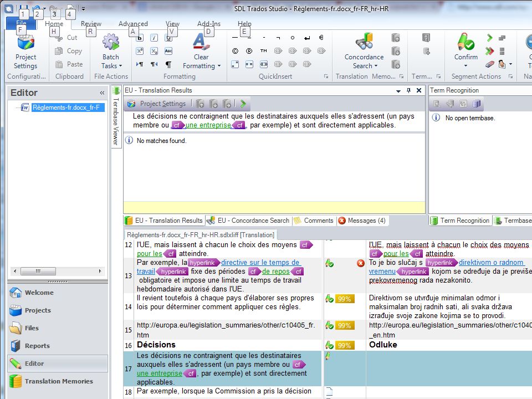Switch to the View ribbon tab
Screen dimensions: 532x399
(x=172, y=24)
